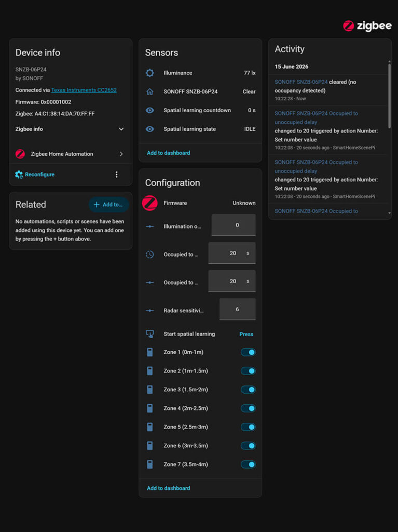This screenshot has width=398, height=532.
Task: Click the Reconfigure gear icon
Action: (19, 175)
